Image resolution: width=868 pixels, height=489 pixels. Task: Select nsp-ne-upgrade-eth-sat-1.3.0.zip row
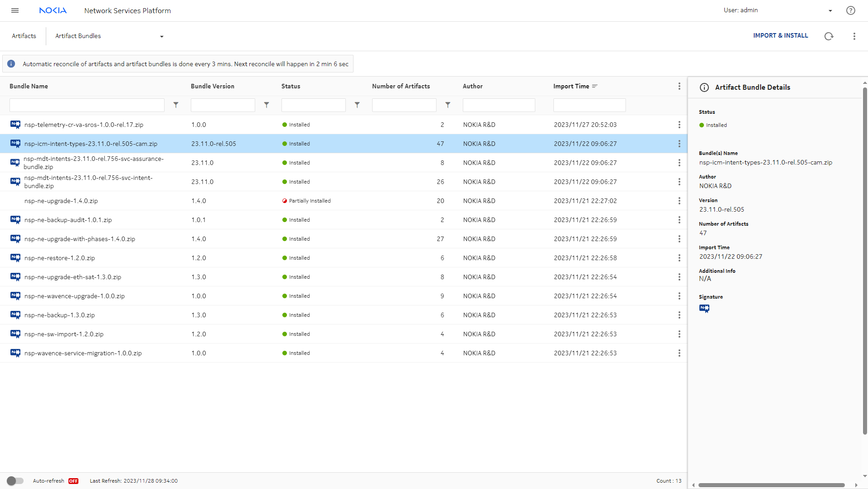(344, 277)
